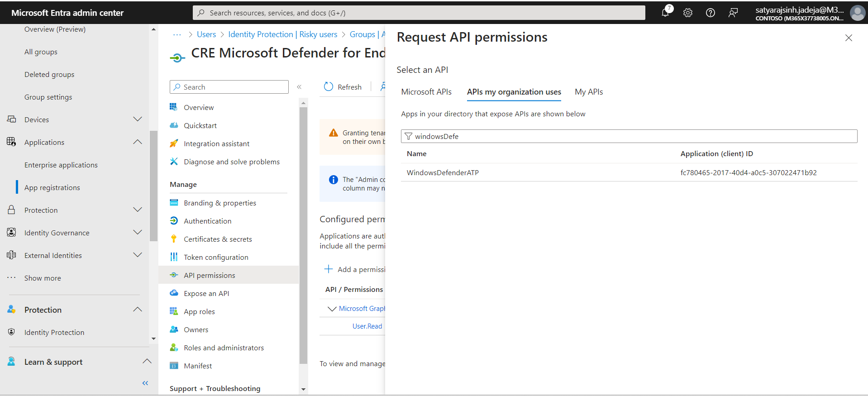The image size is (868, 396).
Task: Open the notifications bell icon
Action: [665, 13]
